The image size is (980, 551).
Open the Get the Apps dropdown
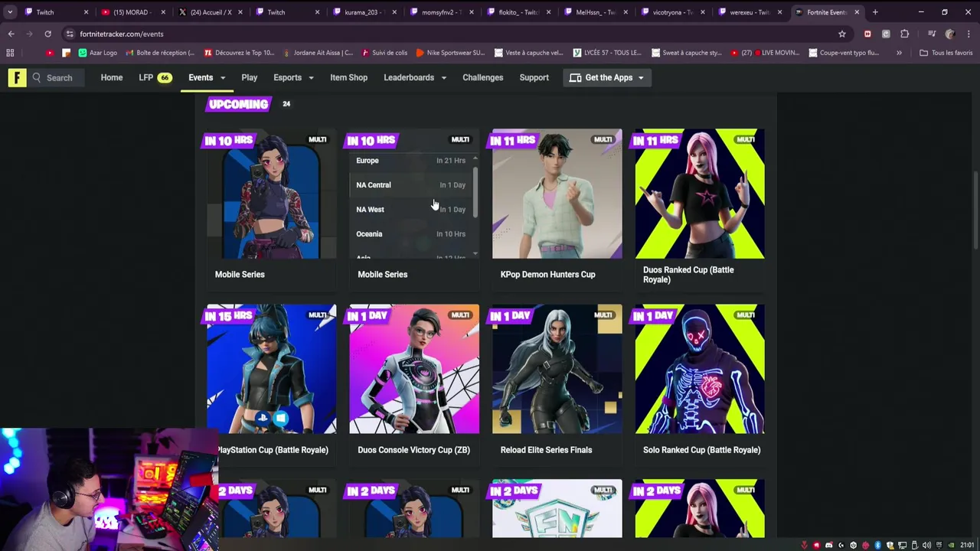[608, 77]
